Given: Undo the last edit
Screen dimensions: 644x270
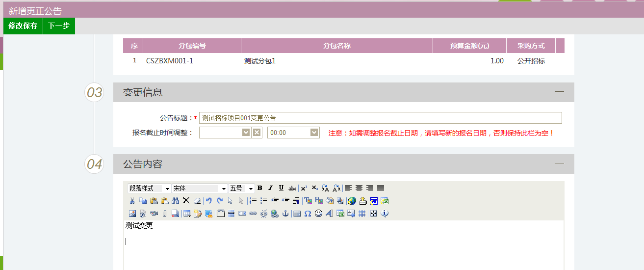Looking at the screenshot, I should click(x=209, y=201).
